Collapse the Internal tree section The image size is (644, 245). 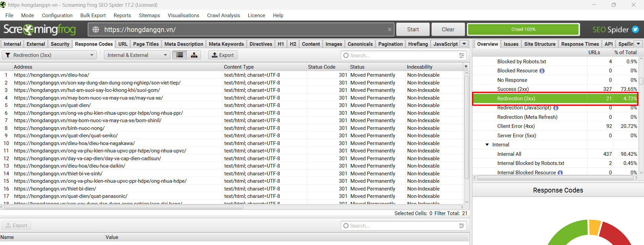pyautogui.click(x=487, y=145)
